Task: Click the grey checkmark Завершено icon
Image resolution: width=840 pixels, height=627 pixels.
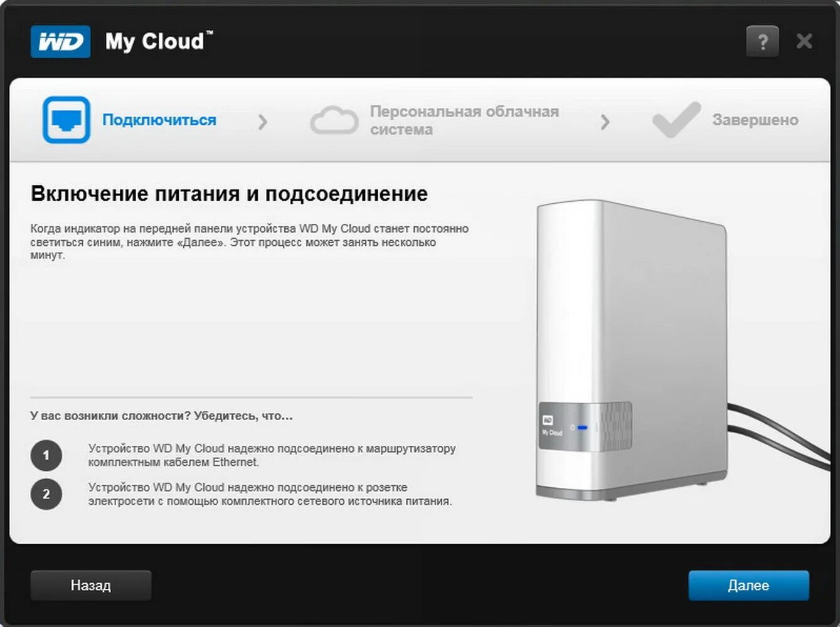Action: [677, 119]
